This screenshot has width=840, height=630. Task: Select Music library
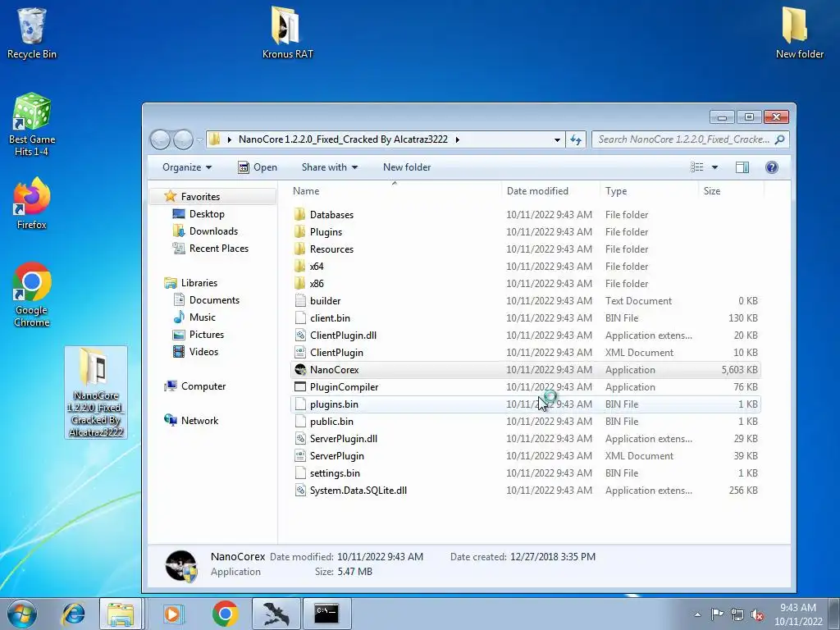(202, 317)
